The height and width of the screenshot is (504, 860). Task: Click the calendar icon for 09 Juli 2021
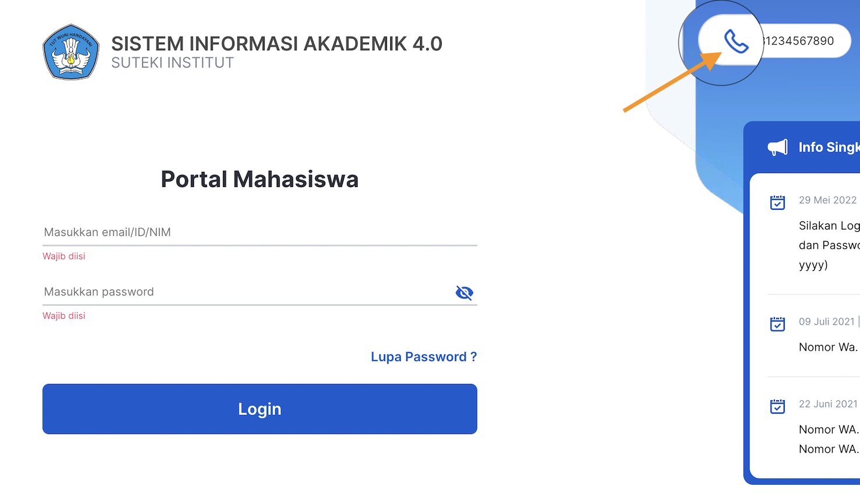pos(777,323)
